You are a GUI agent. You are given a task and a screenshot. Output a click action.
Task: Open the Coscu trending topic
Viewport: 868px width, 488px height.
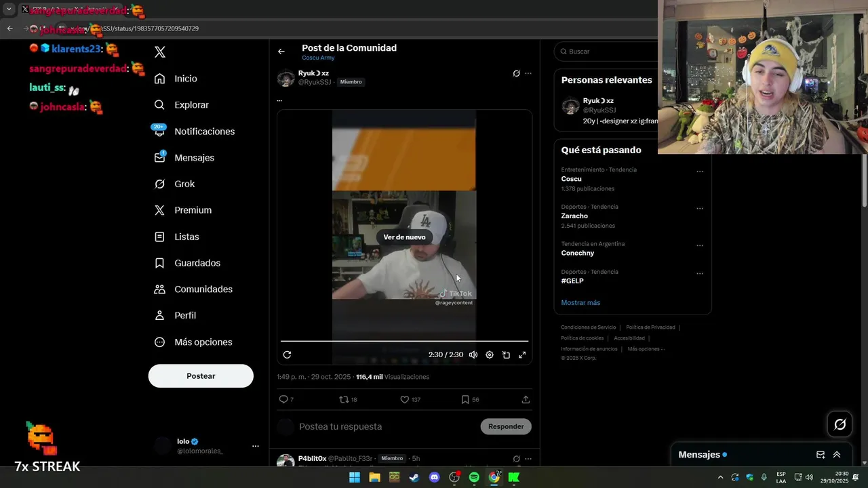(x=571, y=179)
